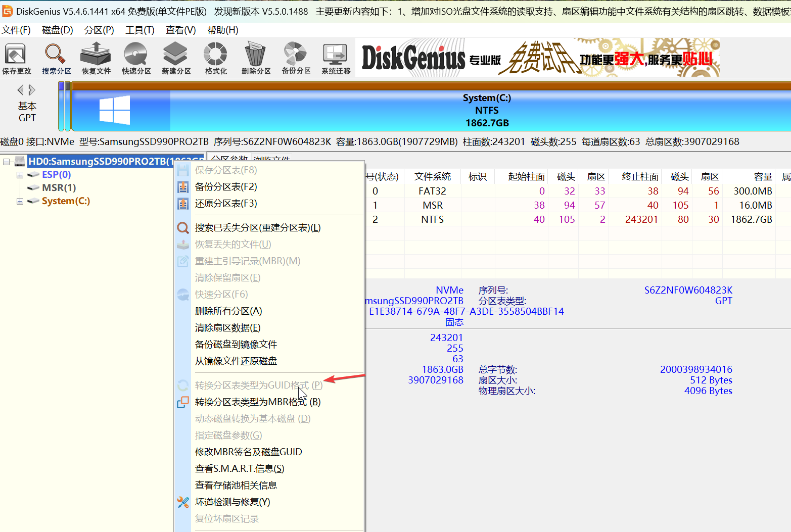
Task: Collapse the HD0 SamsungSSD990PRO2TB tree node
Action: 6,162
